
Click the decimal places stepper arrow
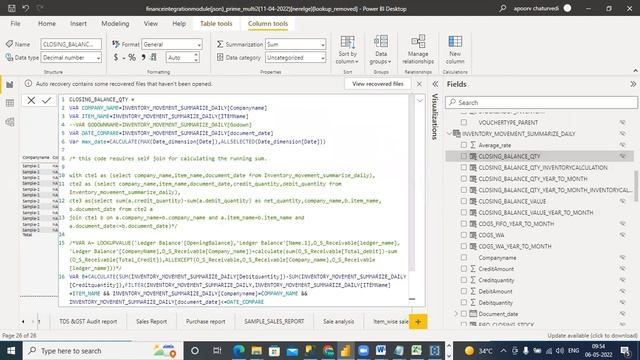pyautogui.click(x=196, y=58)
